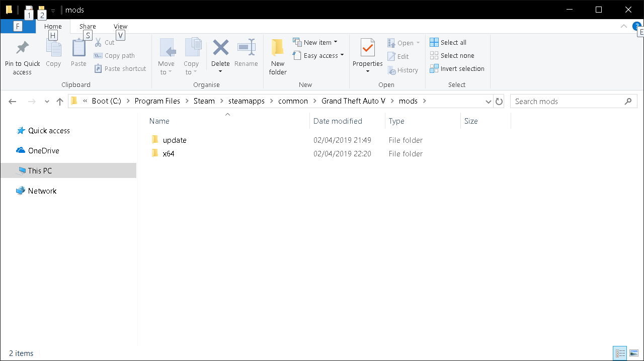644x361 pixels.
Task: Click Pin to Quick access icon
Action: click(22, 48)
